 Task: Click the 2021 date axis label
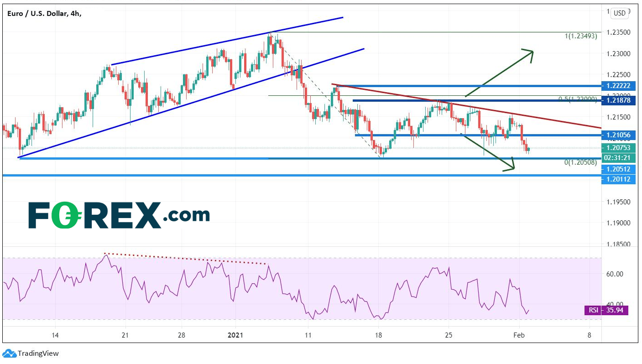point(235,335)
